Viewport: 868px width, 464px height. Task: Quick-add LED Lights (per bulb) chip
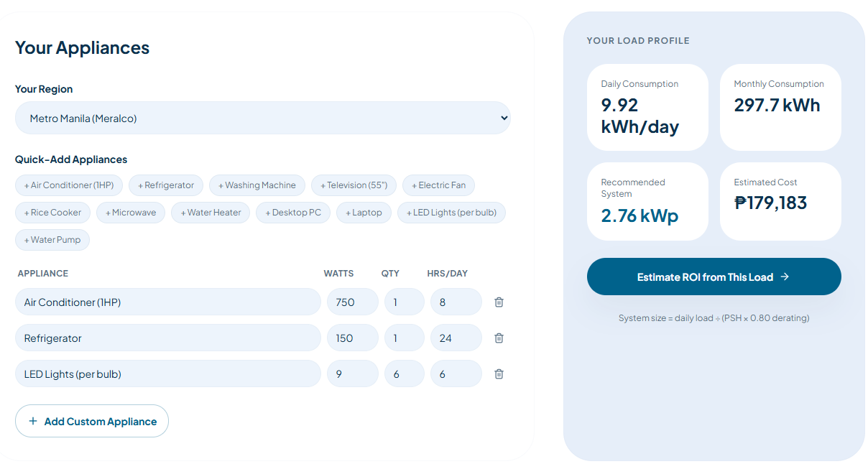(452, 213)
